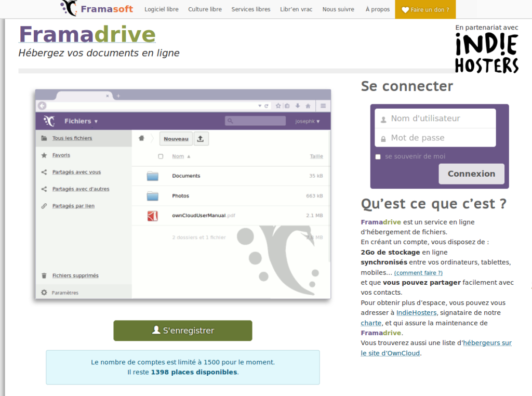Open the Culture libre menu

(x=205, y=9)
